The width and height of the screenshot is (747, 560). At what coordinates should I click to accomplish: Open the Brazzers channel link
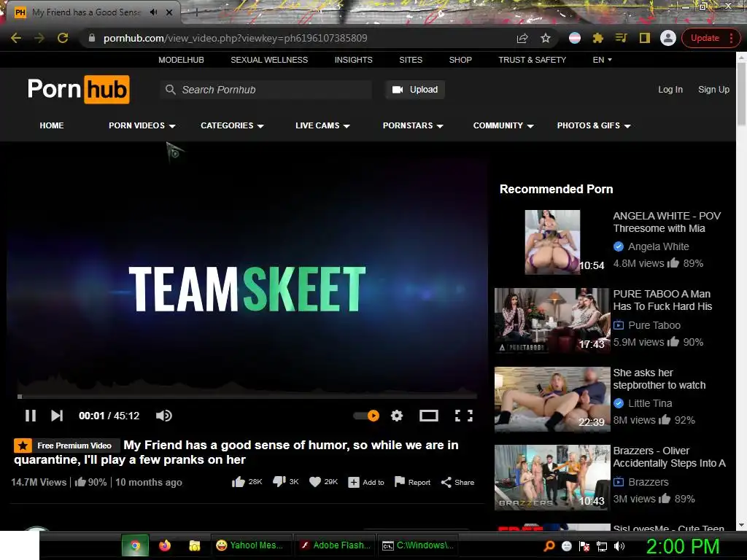[649, 482]
